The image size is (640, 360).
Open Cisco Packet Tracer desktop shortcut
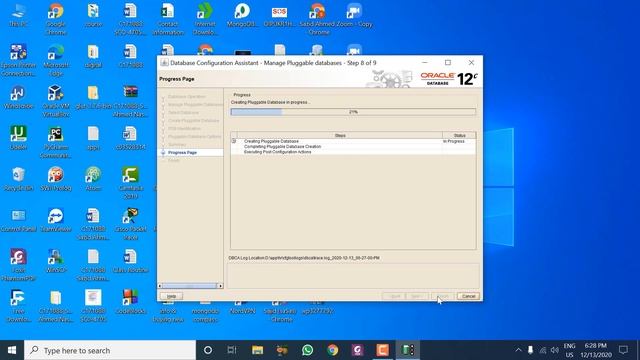(131, 224)
